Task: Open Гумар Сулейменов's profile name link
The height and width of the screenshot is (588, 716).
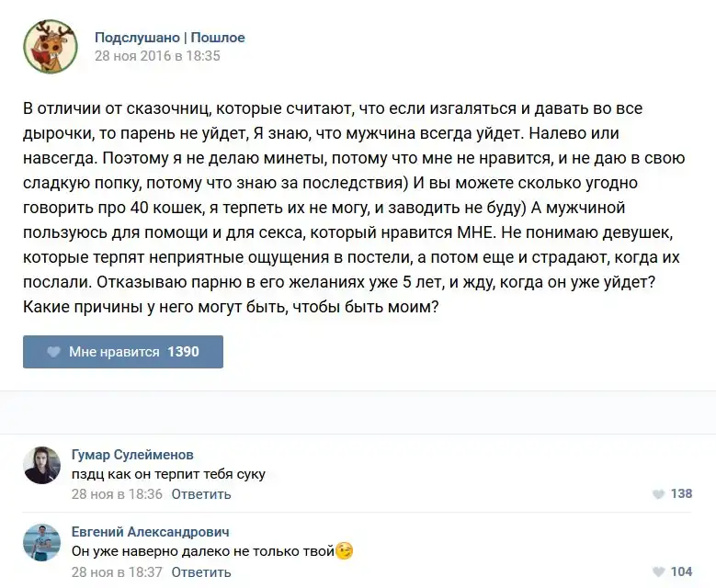Action: tap(132, 455)
